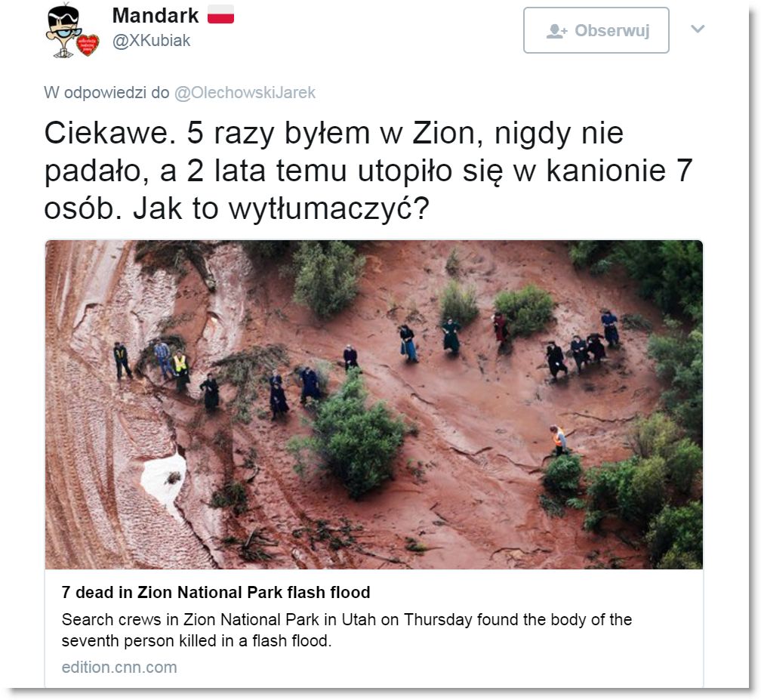
Task: Expand the tweet options chevron
Action: (698, 29)
